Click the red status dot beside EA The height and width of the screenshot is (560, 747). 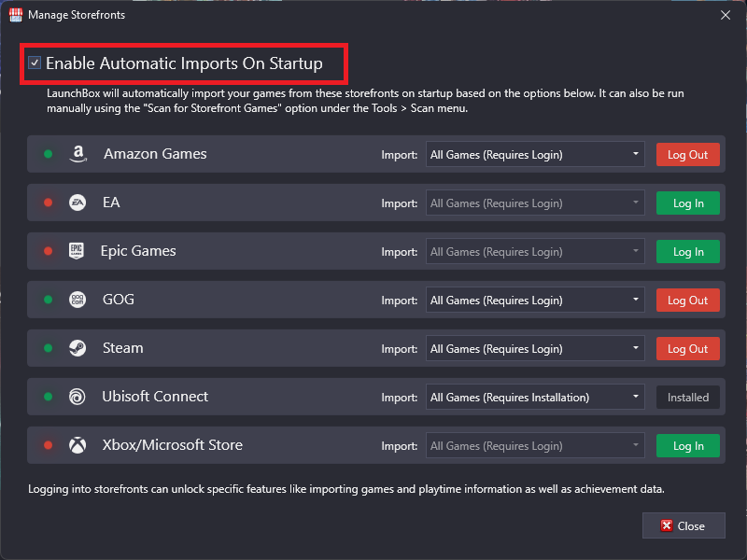pos(49,203)
